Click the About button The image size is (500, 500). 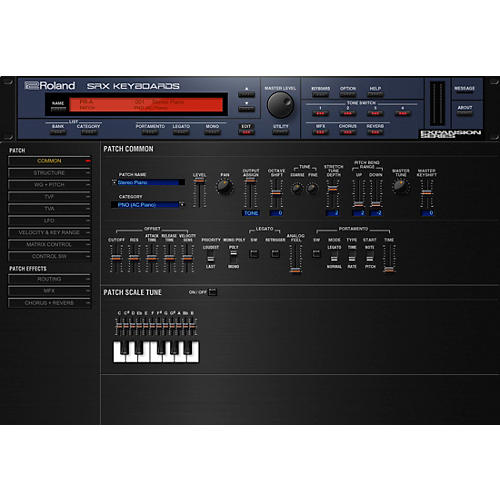[x=464, y=113]
